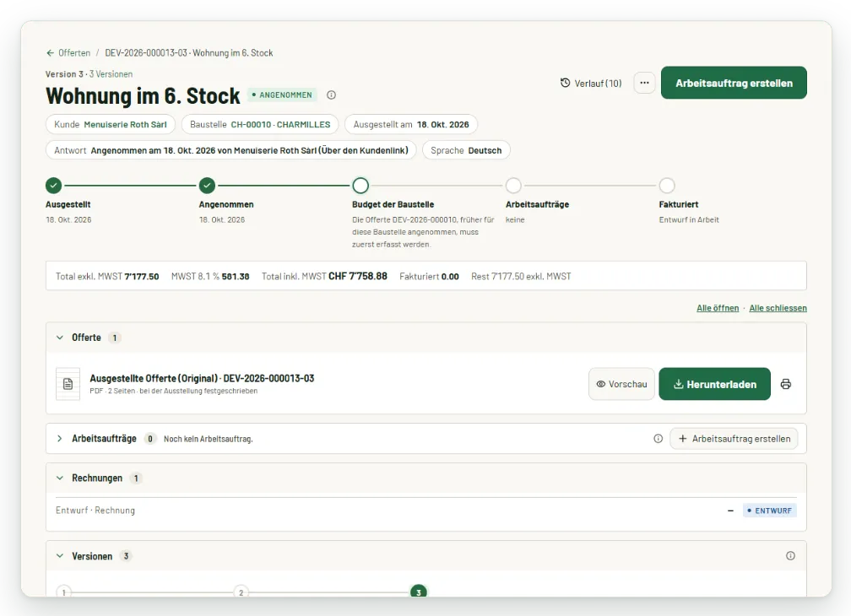Open the Entwurf · Rechnung row
The height and width of the screenshot is (616, 851).
point(426,511)
